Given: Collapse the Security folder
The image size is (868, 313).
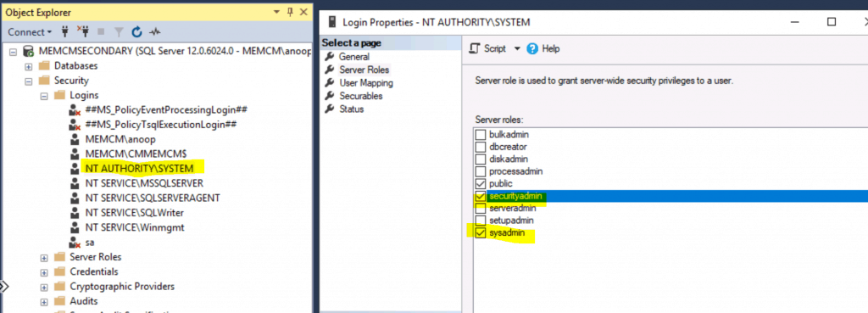Looking at the screenshot, I should point(29,81).
